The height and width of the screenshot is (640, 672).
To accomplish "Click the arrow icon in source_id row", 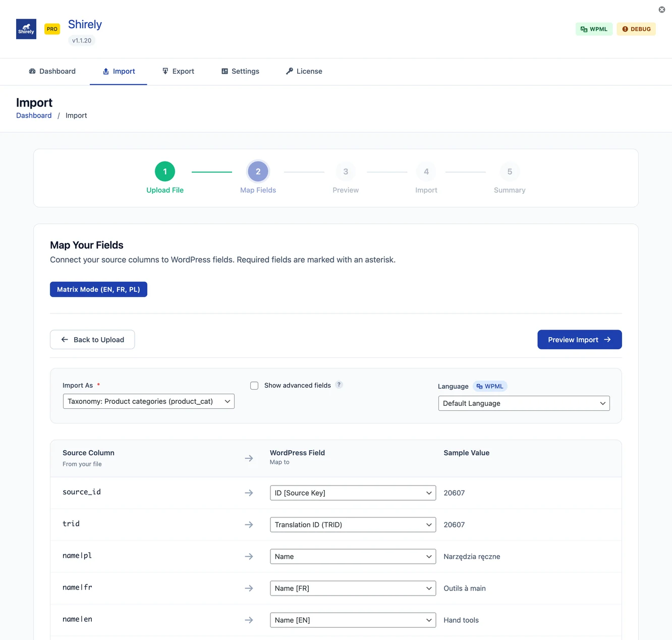I will tap(249, 493).
